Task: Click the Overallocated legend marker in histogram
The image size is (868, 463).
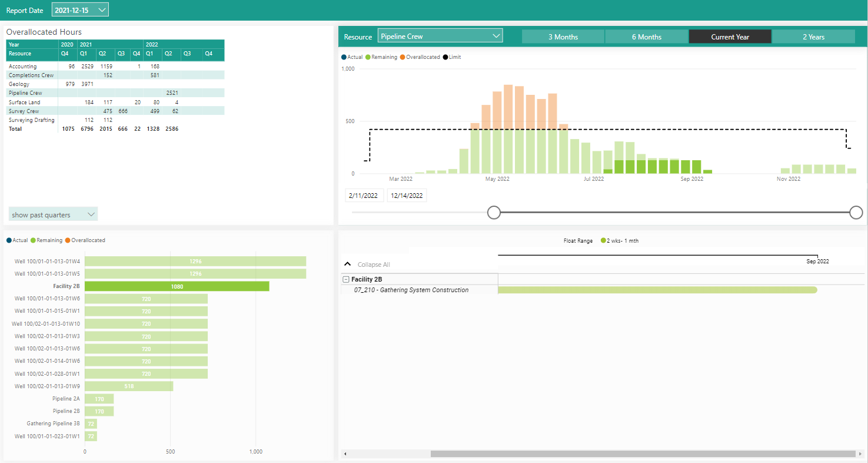Action: 403,57
